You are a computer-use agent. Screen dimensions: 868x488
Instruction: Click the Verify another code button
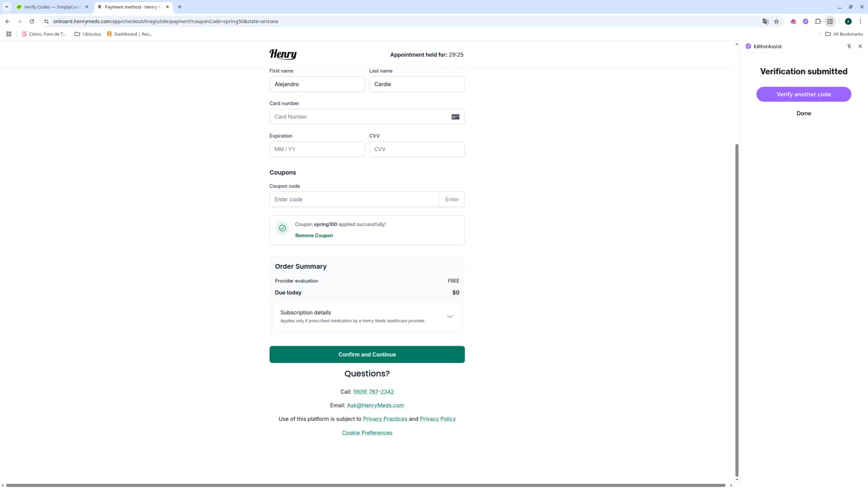pyautogui.click(x=803, y=94)
